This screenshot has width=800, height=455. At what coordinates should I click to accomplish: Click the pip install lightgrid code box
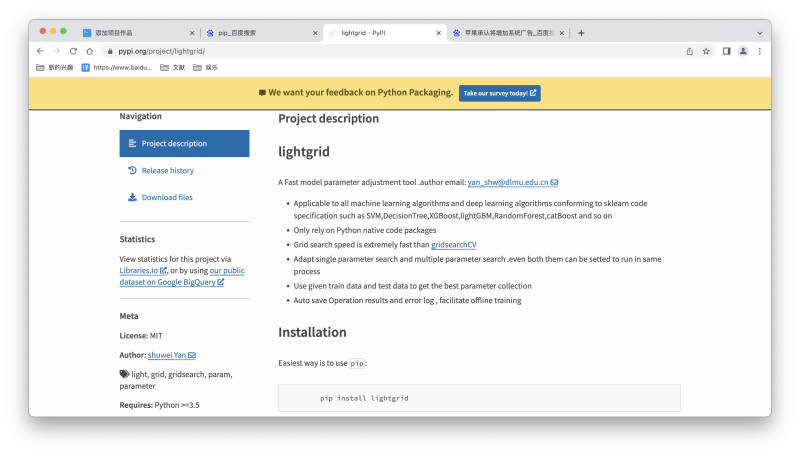pyautogui.click(x=479, y=398)
